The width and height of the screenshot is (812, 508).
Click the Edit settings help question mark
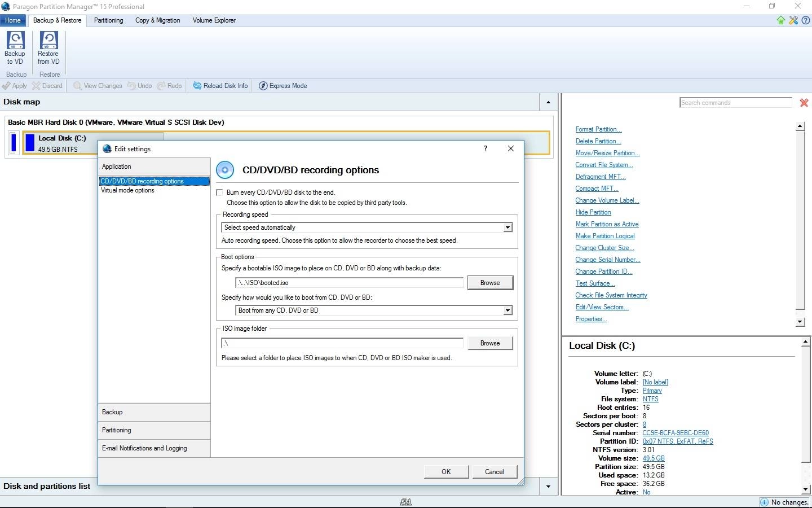485,148
